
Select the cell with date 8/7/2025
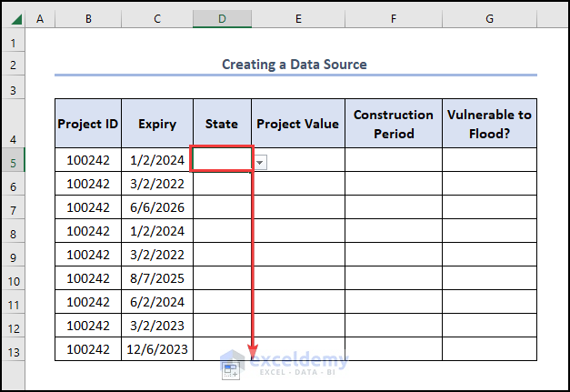point(156,278)
